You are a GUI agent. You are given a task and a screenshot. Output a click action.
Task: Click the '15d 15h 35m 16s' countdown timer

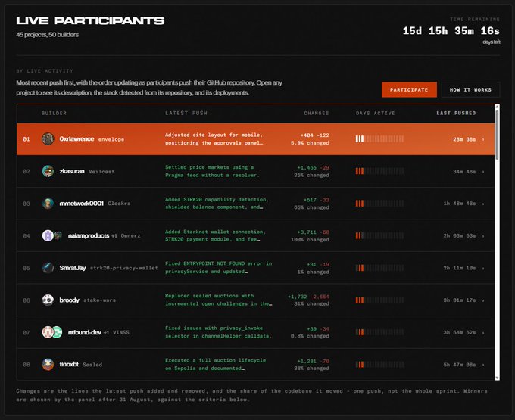pos(451,31)
